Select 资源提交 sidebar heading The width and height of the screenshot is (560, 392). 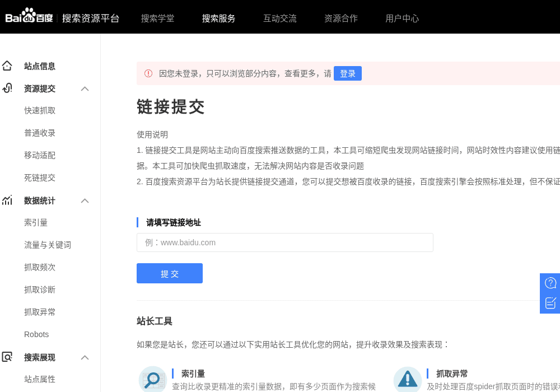click(x=40, y=88)
